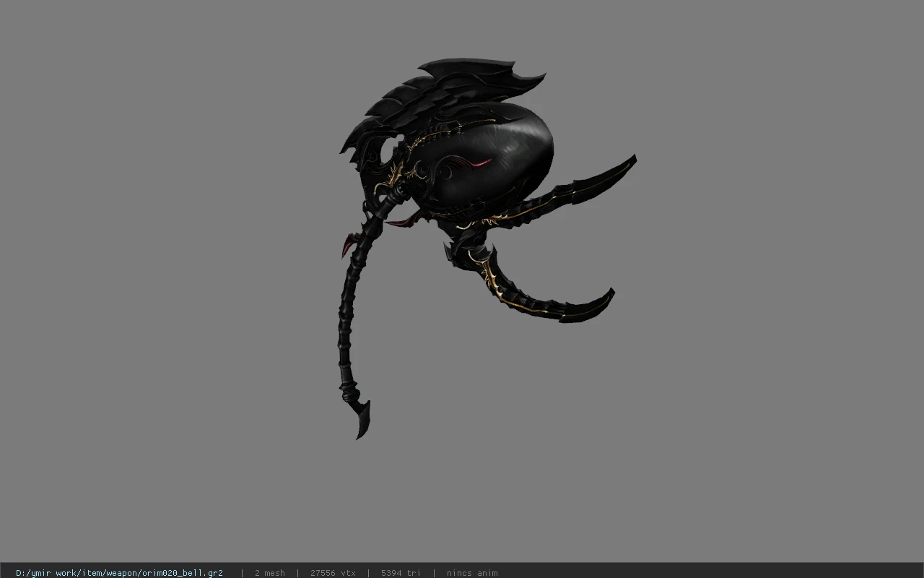Click the '27556 vtx' vertex count
924x578 pixels.
(x=333, y=573)
